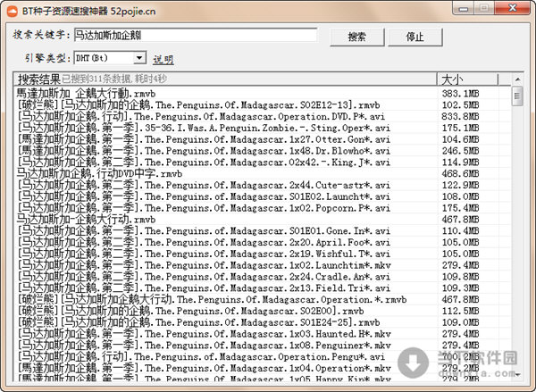Select the 2x13.Field.Tri*.avi result
Screen dimensions: 536x392
tap(204, 288)
